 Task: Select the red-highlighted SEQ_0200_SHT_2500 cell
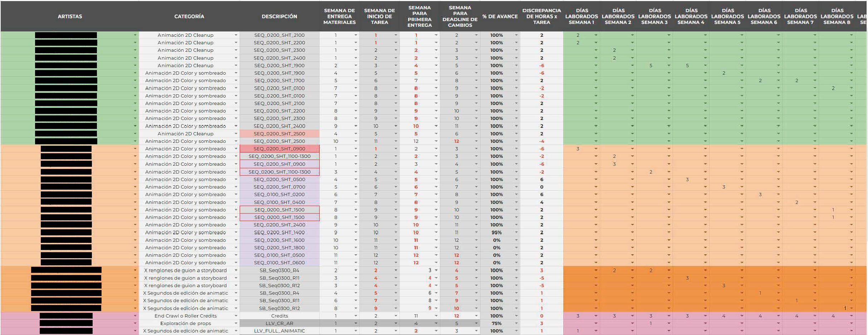point(279,134)
